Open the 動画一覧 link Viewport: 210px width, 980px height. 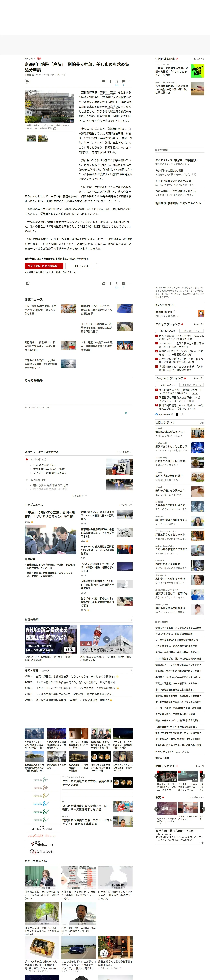click(200, 766)
